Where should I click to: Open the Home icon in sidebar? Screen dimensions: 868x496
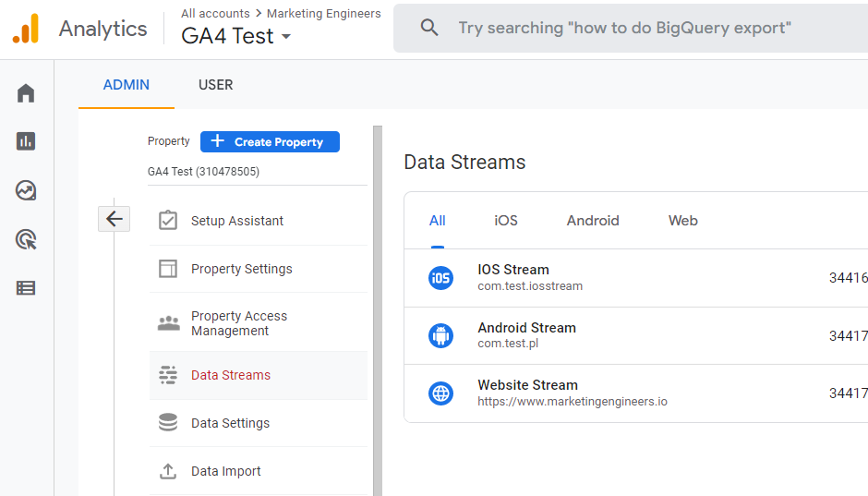26,93
